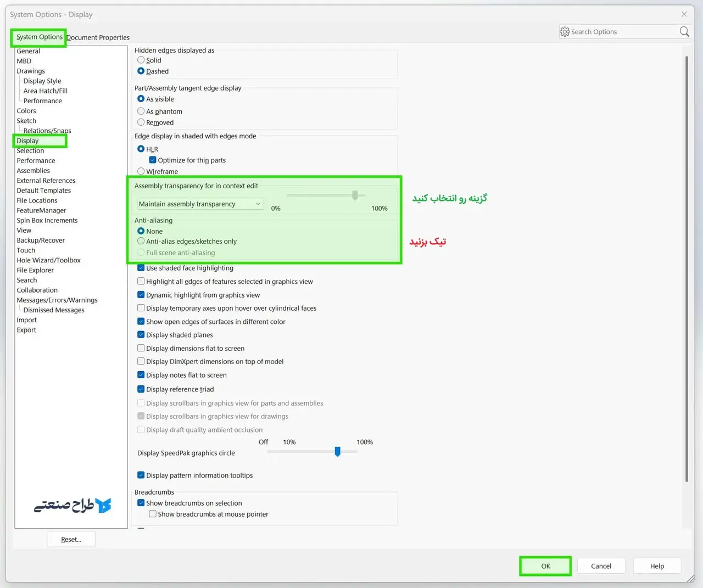Select Messages/Errors/Warnings in the tree
The height and width of the screenshot is (588, 703).
pos(57,300)
